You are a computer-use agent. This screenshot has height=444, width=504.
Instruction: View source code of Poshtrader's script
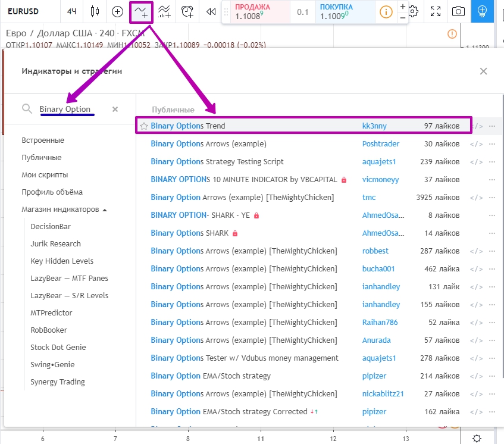[x=476, y=144]
